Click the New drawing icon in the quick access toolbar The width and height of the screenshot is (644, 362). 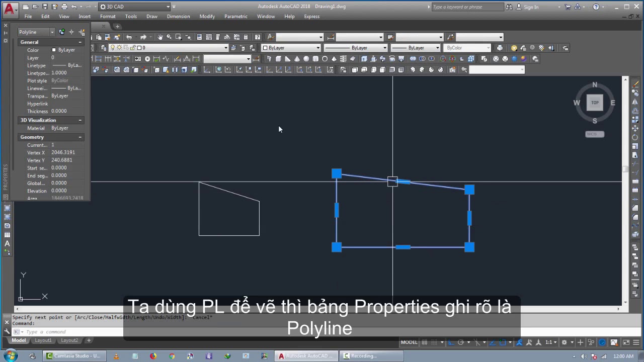(26, 7)
